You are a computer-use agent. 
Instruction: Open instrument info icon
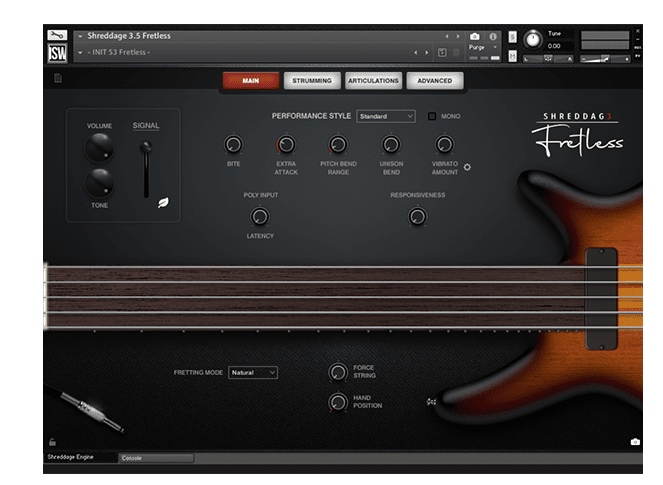tap(493, 36)
